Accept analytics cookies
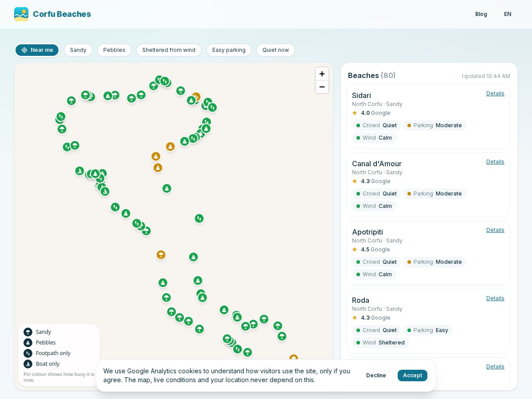The image size is (532, 399). [x=412, y=376]
